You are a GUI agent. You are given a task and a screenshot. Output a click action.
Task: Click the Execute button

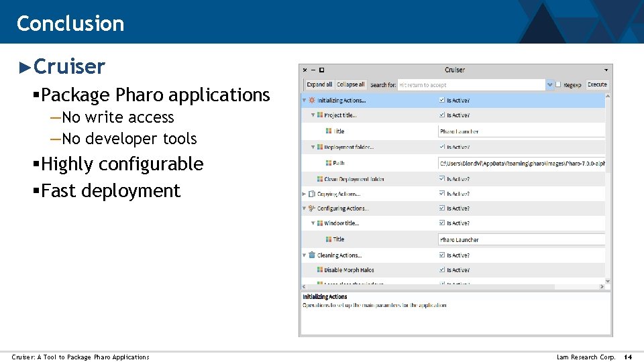point(597,84)
